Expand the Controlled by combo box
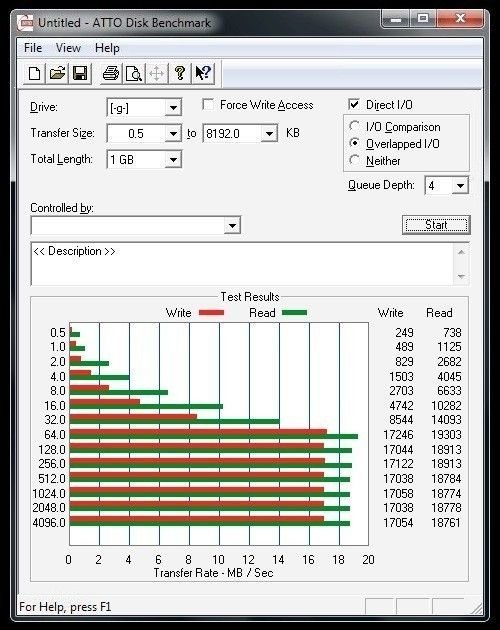 pos(232,225)
